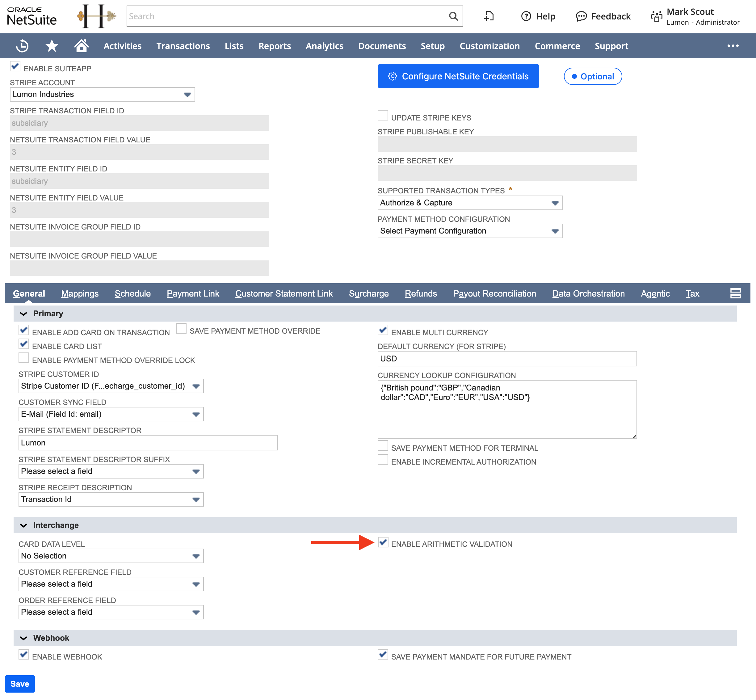Screen dimensions: 756x700
Task: Toggle Save Payment Mandate For Future Payment
Action: (x=383, y=655)
